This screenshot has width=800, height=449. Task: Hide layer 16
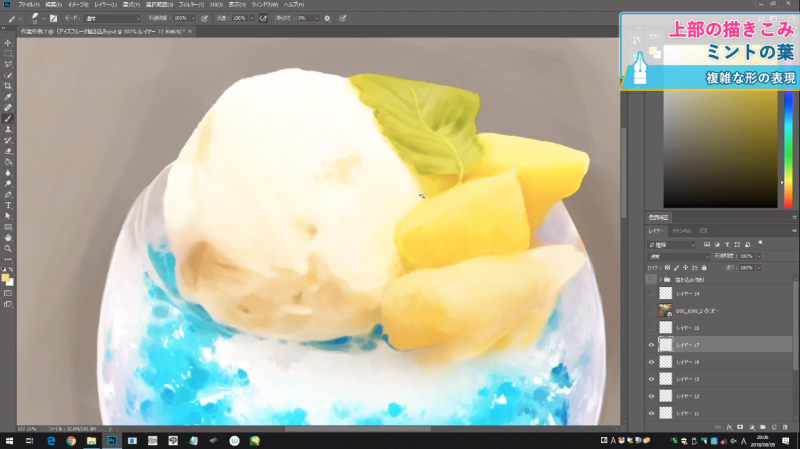(651, 362)
